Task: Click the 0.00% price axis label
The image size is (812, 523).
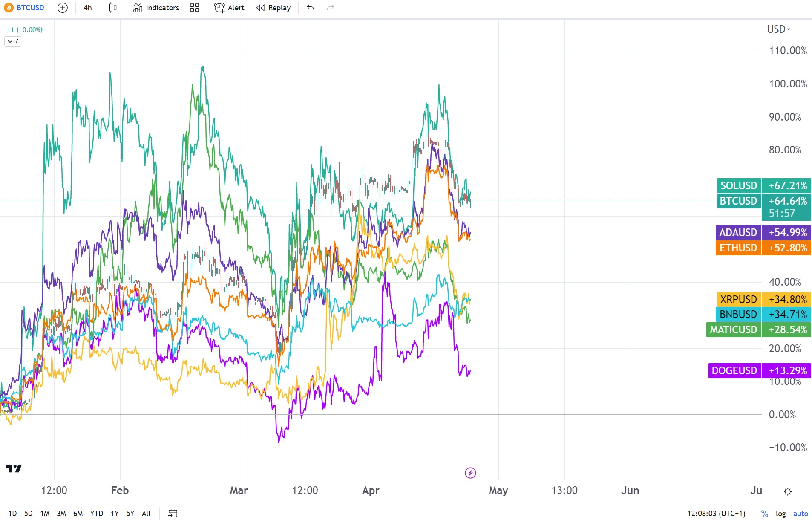Action: (x=782, y=414)
